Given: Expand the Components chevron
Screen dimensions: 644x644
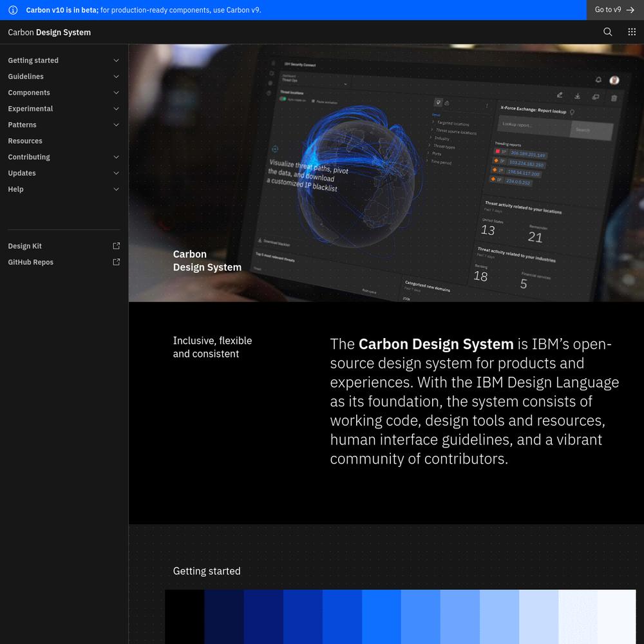Looking at the screenshot, I should point(116,92).
